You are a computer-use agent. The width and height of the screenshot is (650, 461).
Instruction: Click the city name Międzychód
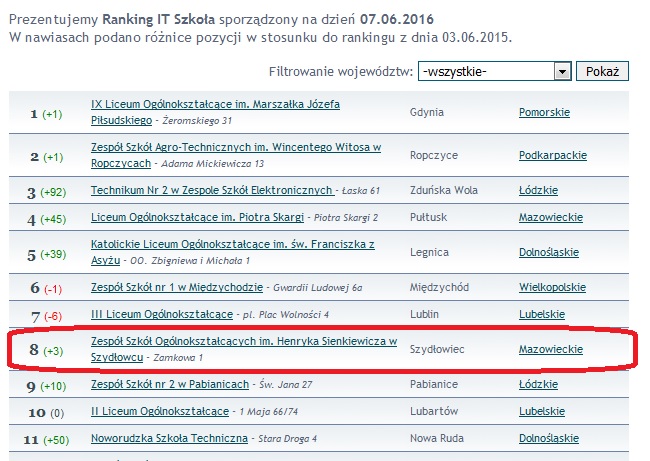439,287
